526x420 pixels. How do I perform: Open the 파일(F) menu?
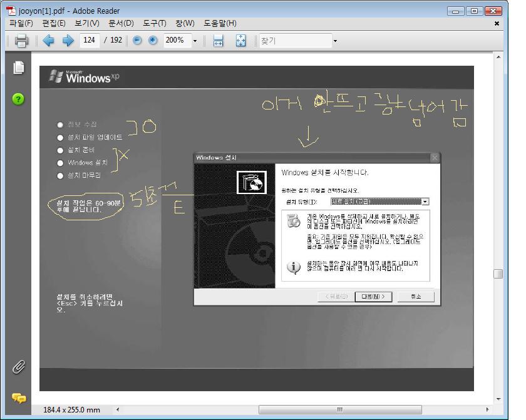point(21,23)
